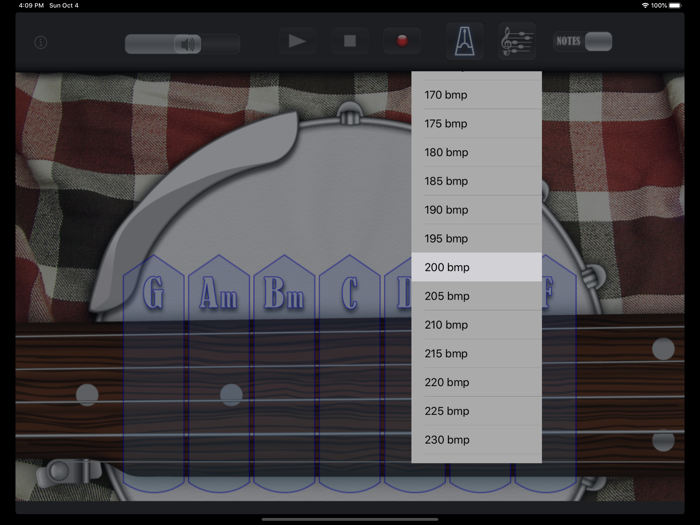Image resolution: width=700 pixels, height=525 pixels.
Task: Select 185 bmp tempo
Action: (476, 181)
